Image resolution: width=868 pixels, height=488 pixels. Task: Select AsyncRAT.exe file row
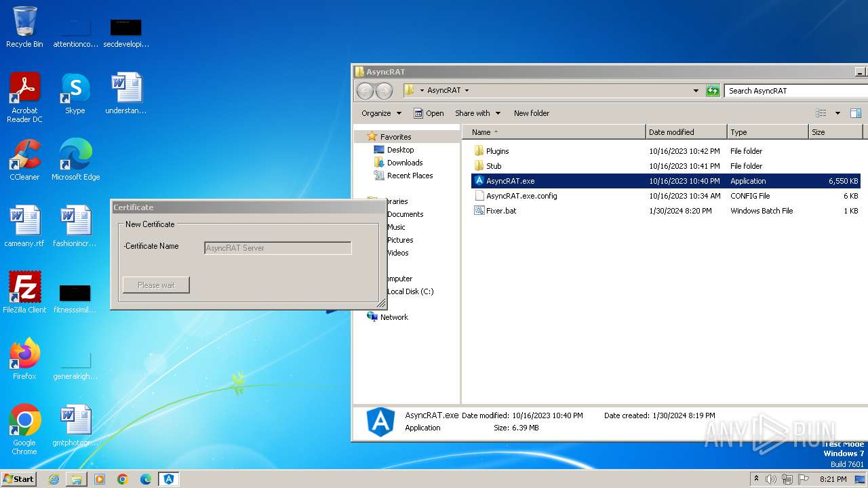click(x=666, y=181)
